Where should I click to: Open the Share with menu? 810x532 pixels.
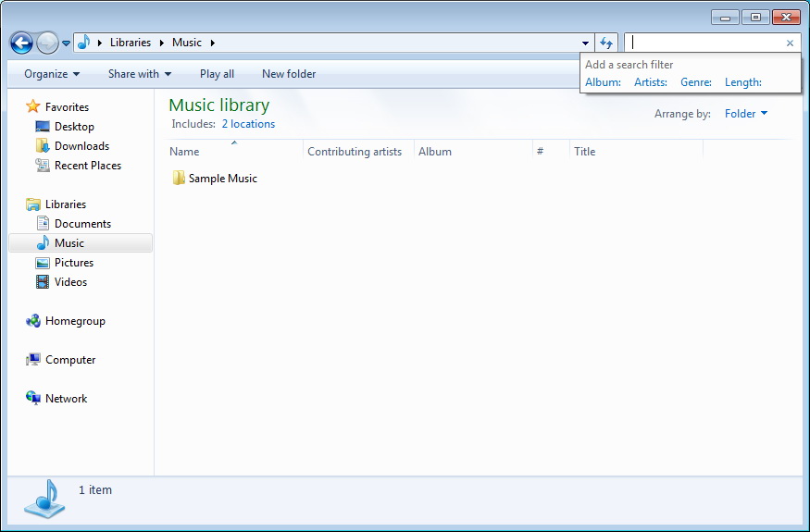point(140,74)
